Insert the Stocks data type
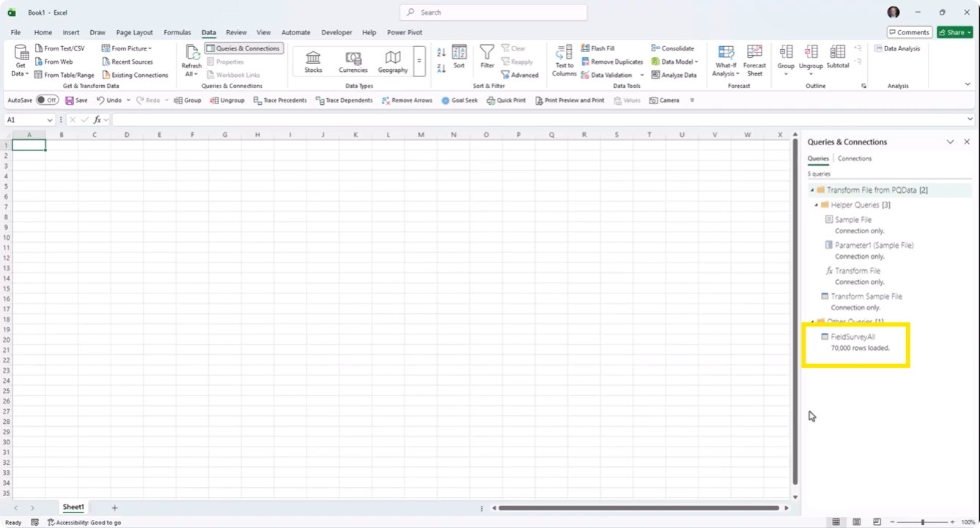The height and width of the screenshot is (528, 980). (x=313, y=62)
